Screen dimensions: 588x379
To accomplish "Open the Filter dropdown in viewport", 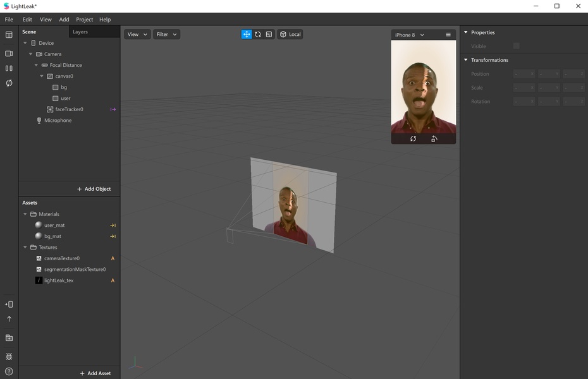I will (166, 34).
